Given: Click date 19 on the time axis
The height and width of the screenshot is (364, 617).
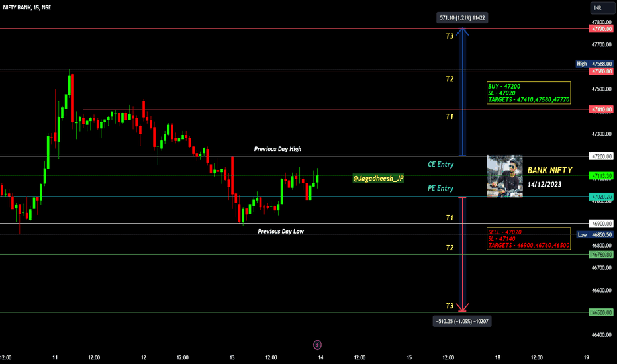Looking at the screenshot, I should [x=587, y=357].
